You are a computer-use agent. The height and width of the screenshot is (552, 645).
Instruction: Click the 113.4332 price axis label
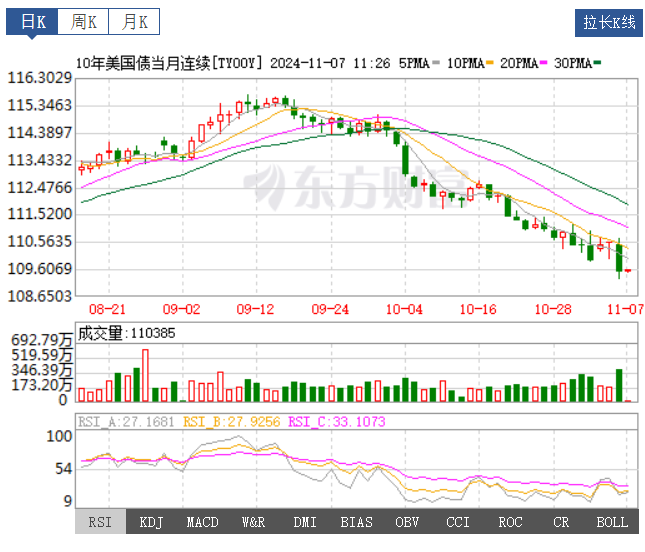[40, 160]
